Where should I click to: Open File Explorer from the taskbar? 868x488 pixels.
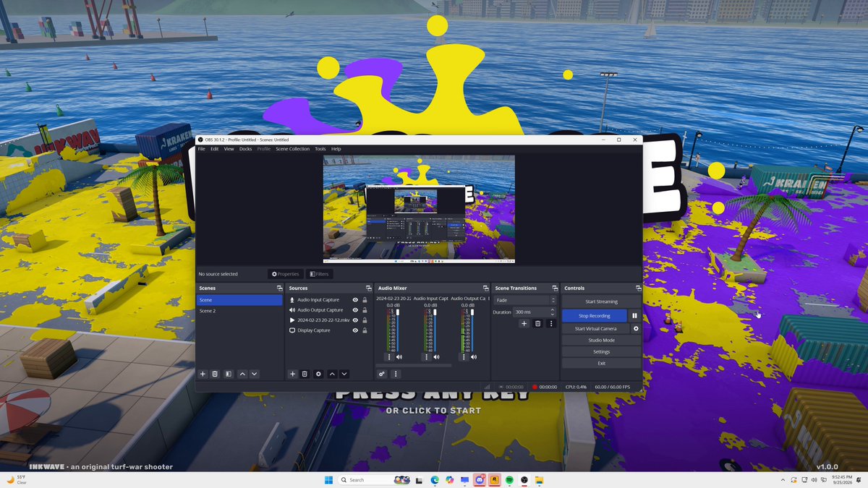(x=540, y=480)
